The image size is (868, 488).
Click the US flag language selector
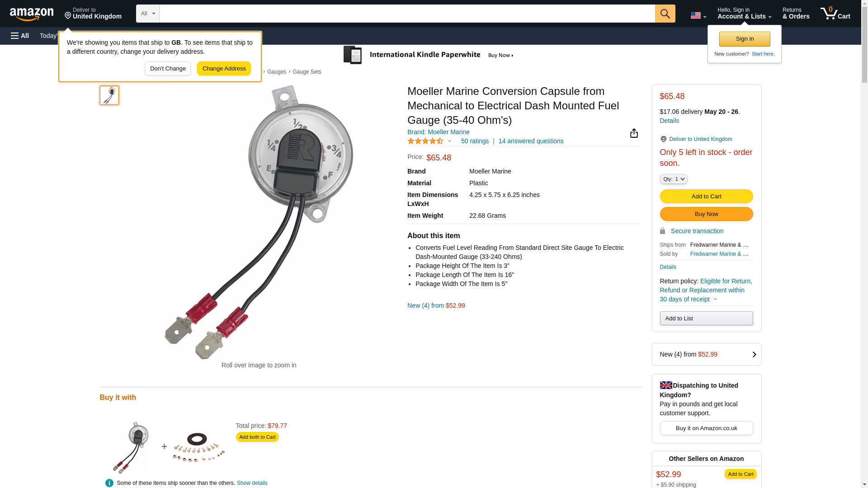point(698,15)
